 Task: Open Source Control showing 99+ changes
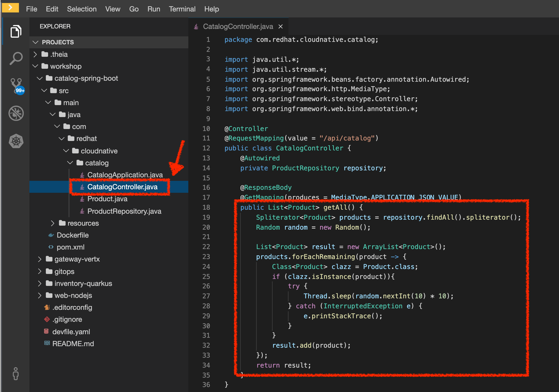pos(16,86)
